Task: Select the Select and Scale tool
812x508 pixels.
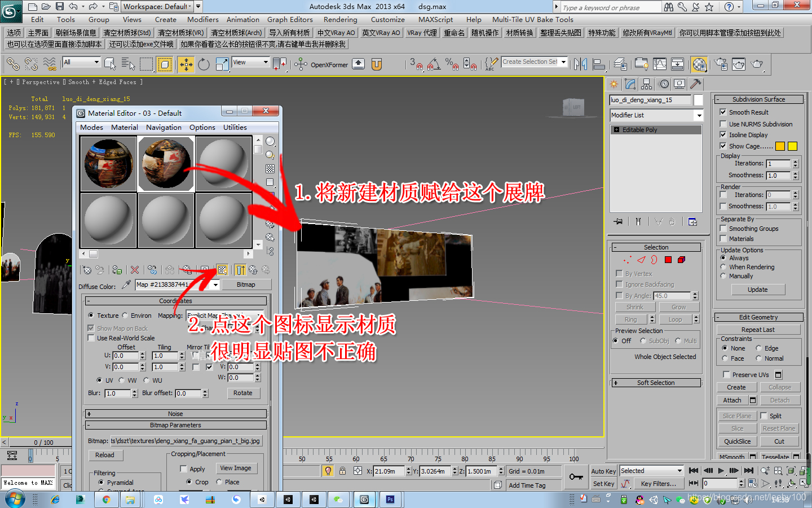Action: click(x=222, y=64)
